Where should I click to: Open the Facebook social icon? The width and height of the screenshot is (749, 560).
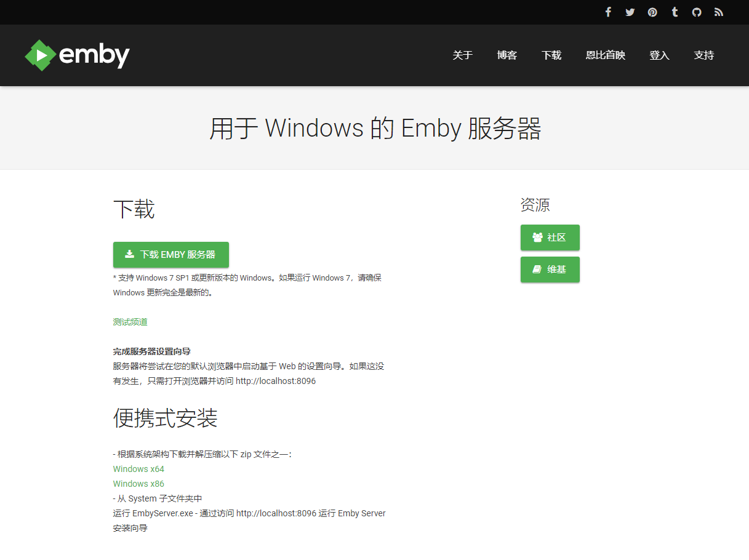(x=608, y=12)
